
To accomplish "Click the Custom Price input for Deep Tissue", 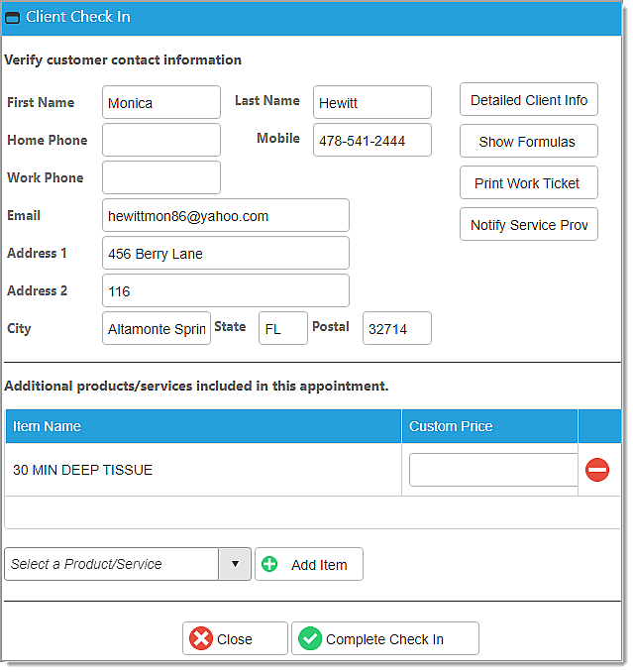I will coord(493,470).
